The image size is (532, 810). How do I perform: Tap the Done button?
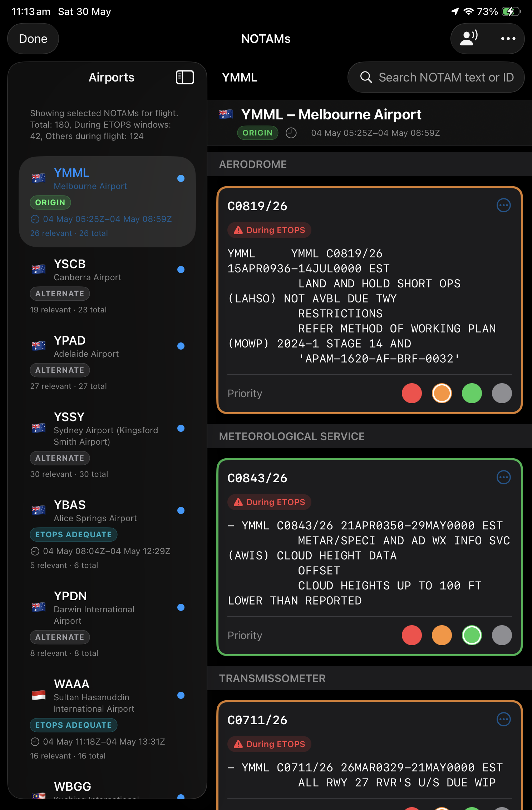33,39
